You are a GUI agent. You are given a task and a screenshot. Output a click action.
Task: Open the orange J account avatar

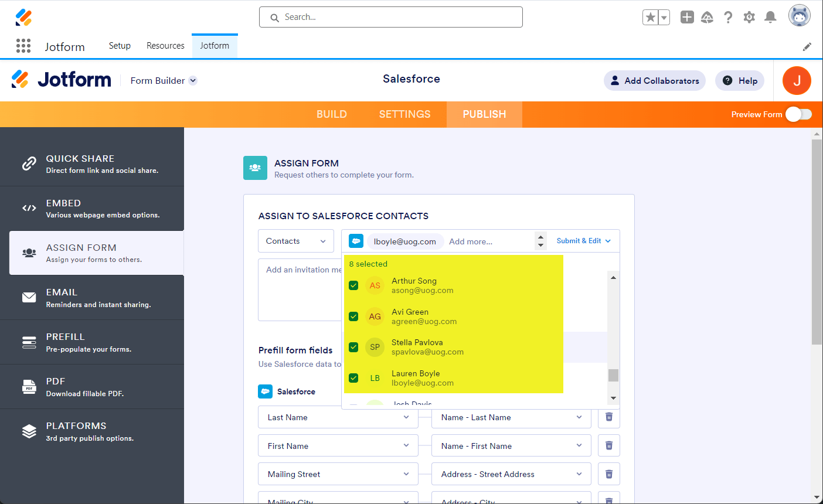pos(797,80)
